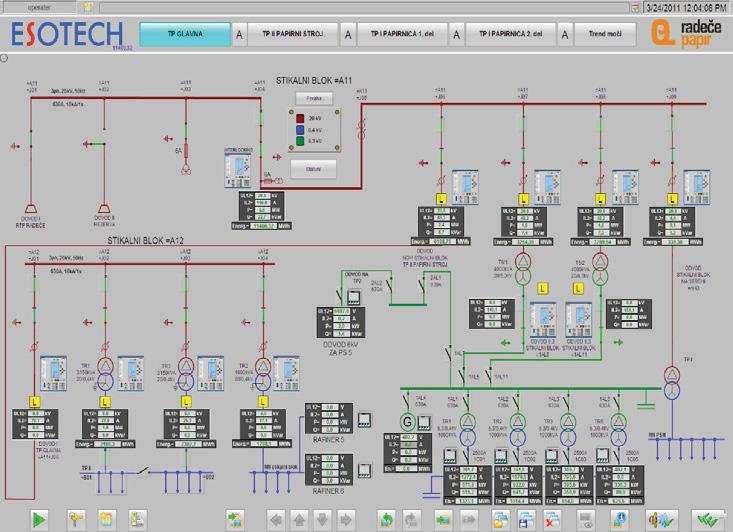733x532 pixels.
Task: Click the A button left of Trend moči
Action: pos(565,35)
